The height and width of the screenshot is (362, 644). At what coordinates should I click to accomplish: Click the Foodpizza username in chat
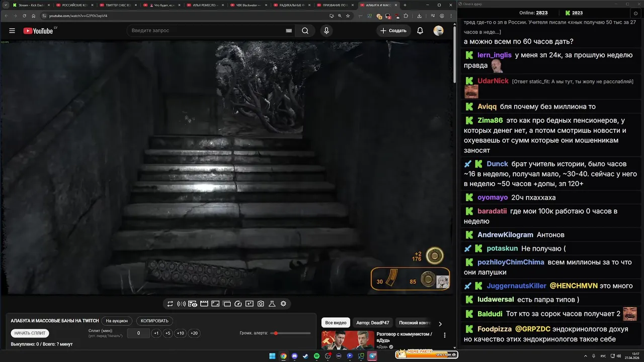pos(495,329)
